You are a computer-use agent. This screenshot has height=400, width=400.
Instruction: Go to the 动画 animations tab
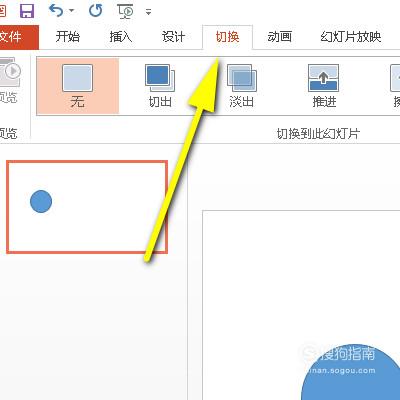click(x=279, y=37)
